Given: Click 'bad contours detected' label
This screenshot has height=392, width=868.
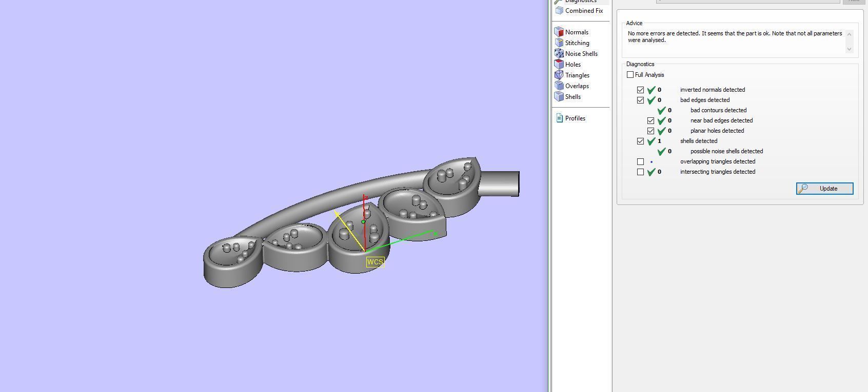Looking at the screenshot, I should (x=718, y=110).
